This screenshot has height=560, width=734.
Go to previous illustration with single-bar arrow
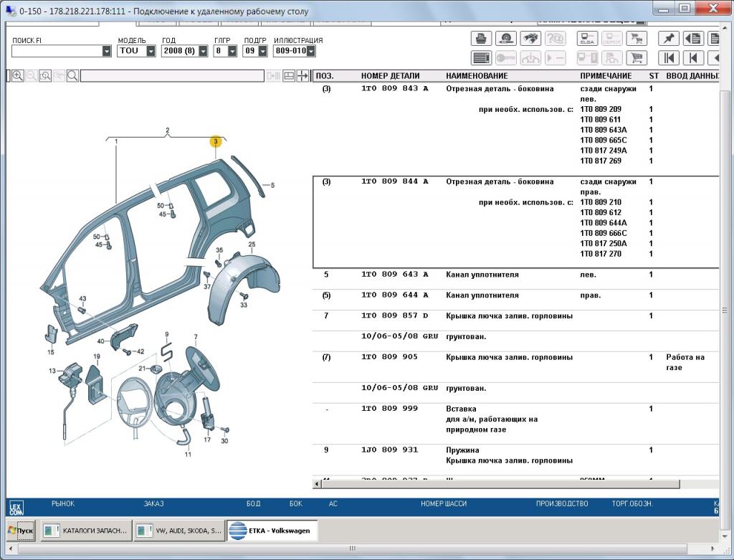click(x=693, y=57)
